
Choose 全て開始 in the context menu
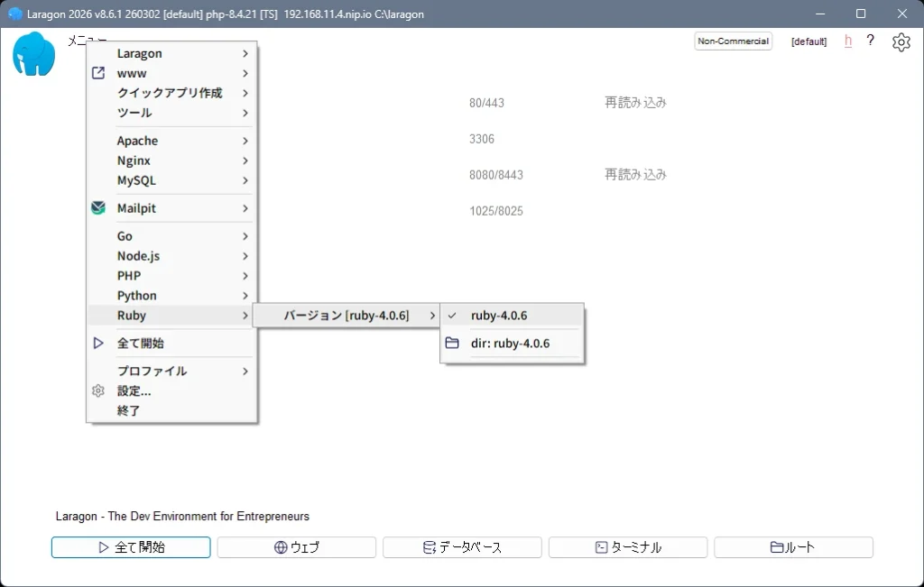[171, 343]
